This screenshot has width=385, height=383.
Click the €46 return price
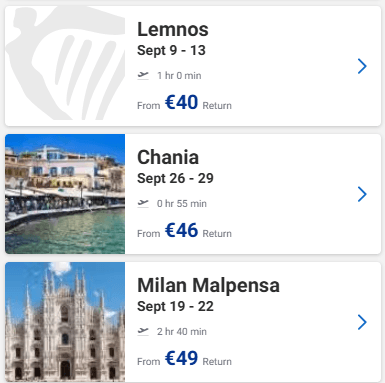point(181,230)
